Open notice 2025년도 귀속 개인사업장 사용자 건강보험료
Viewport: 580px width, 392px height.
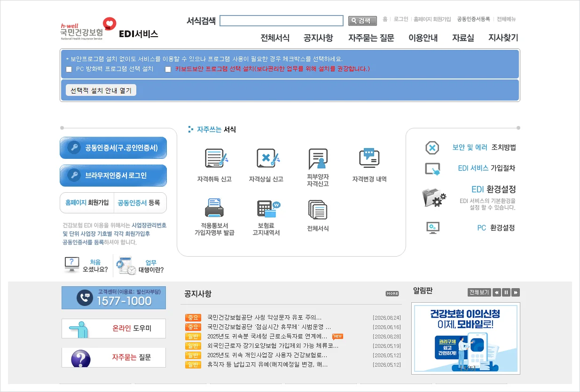267,355
